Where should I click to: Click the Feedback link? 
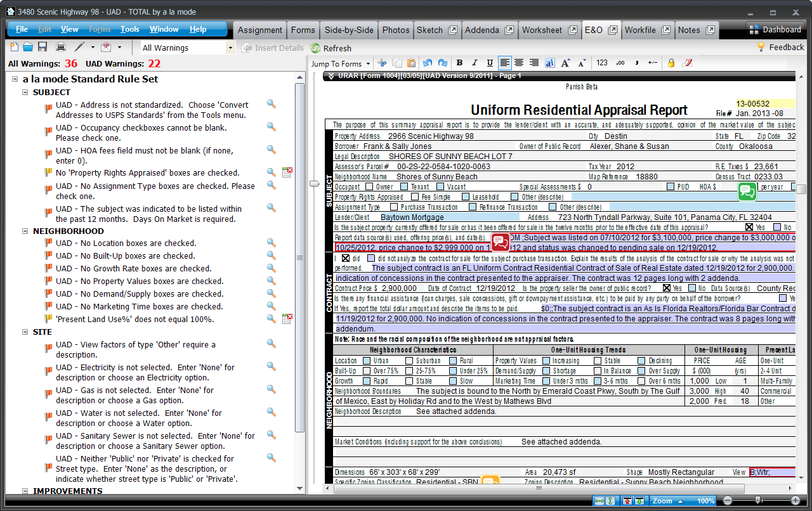click(x=780, y=47)
